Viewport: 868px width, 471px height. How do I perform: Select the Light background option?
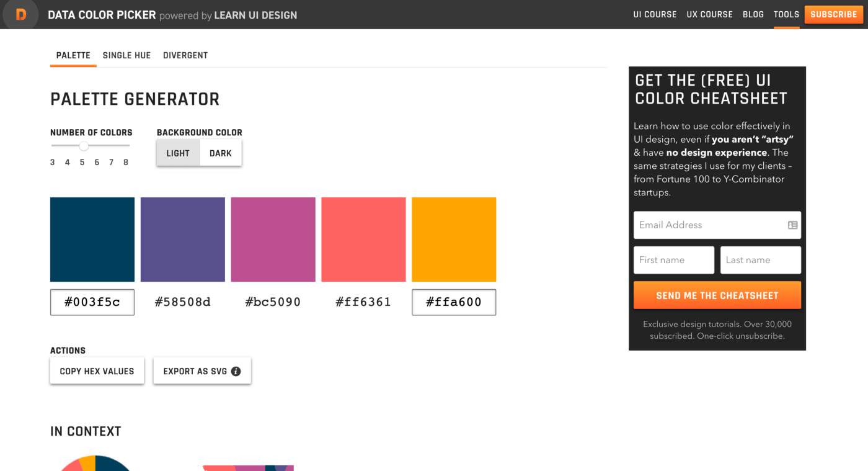pos(178,153)
